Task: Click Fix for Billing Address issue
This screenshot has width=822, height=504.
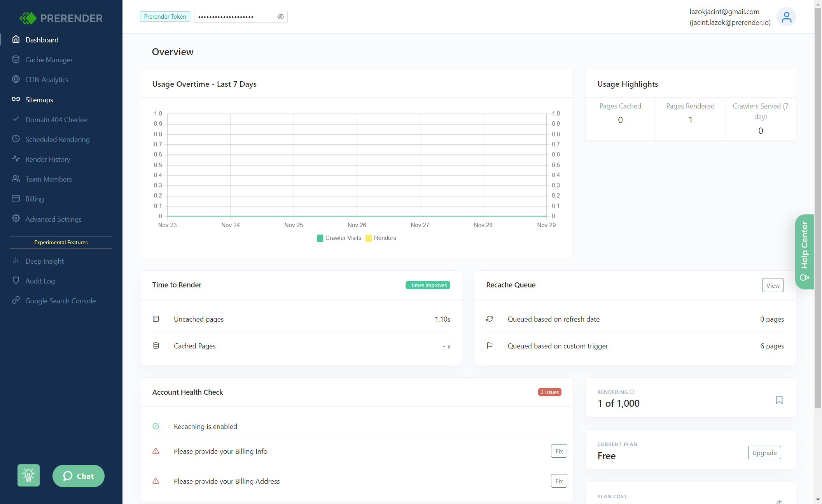Action: 559,481
